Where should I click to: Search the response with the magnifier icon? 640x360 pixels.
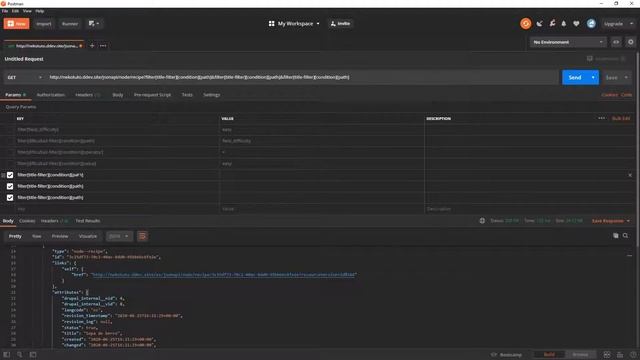(625, 236)
